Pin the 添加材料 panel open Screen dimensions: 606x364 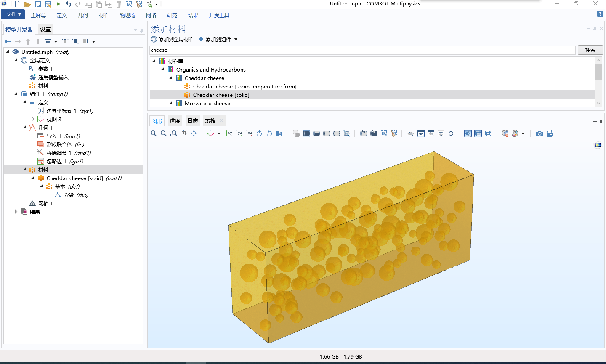(595, 29)
